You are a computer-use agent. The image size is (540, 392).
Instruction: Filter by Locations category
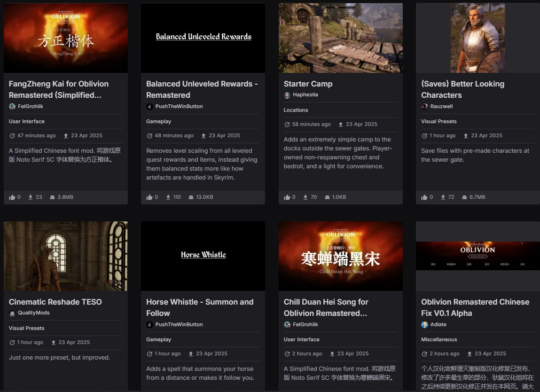pos(296,110)
